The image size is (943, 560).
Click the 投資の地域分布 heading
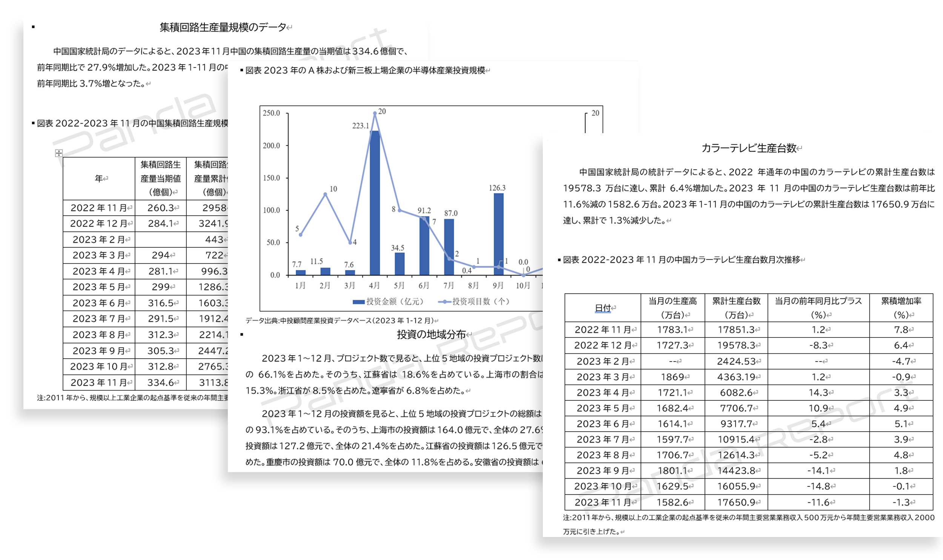pyautogui.click(x=431, y=335)
